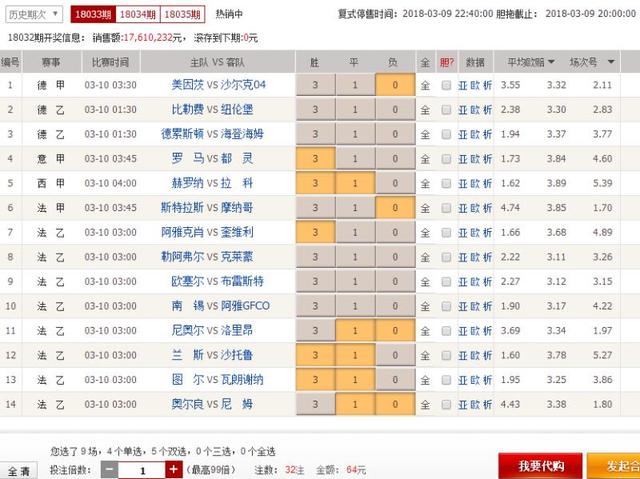Focus the 投注倍数 input field
640x479 pixels.
[142, 470]
